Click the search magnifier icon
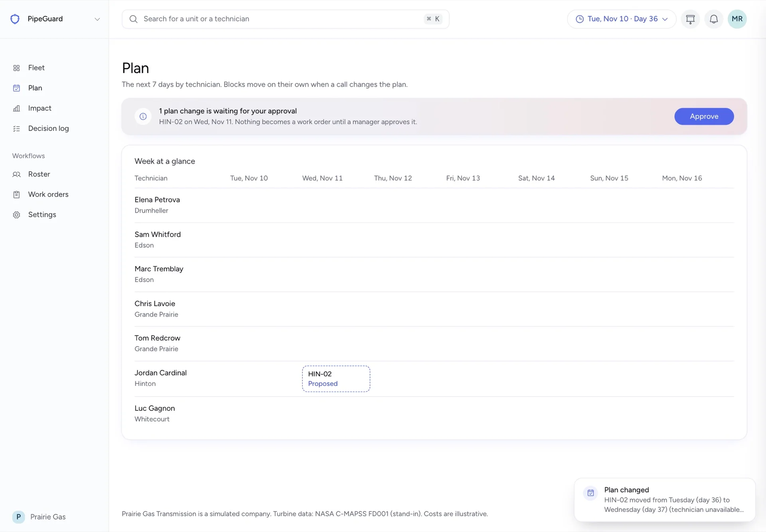Viewport: 766px width, 532px height. pos(134,19)
